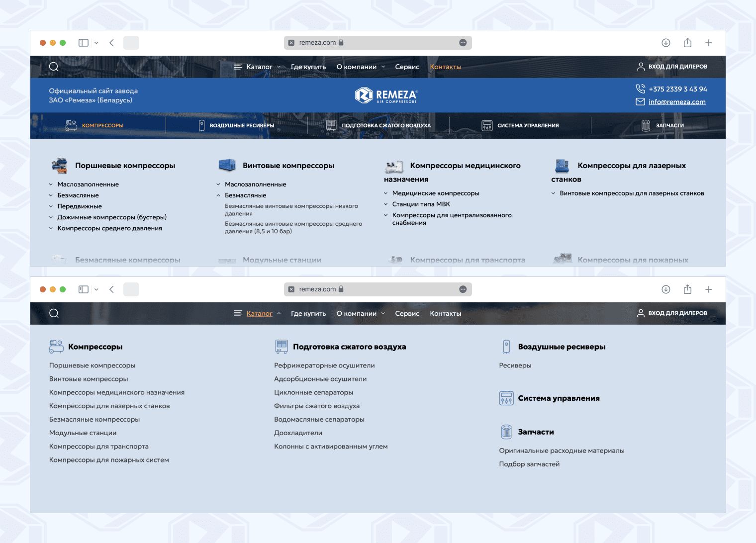The height and width of the screenshot is (543, 756).
Task: Click the REMEZA logo in the blue header
Action: coord(386,95)
